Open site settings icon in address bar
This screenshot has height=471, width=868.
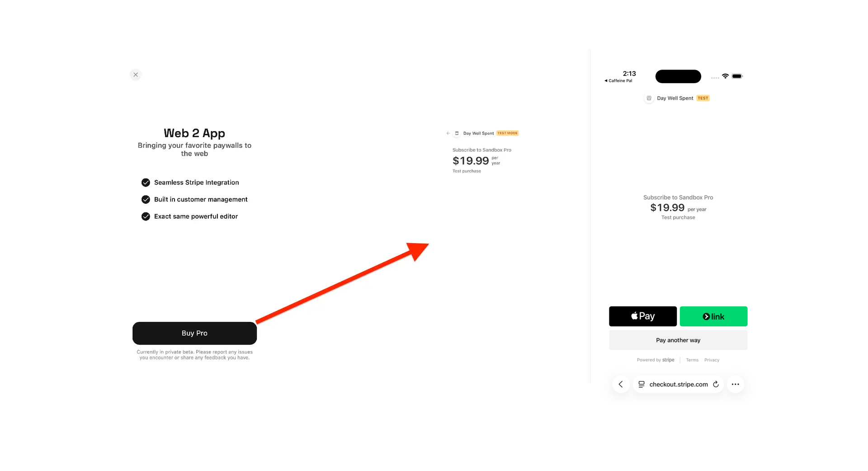click(641, 384)
